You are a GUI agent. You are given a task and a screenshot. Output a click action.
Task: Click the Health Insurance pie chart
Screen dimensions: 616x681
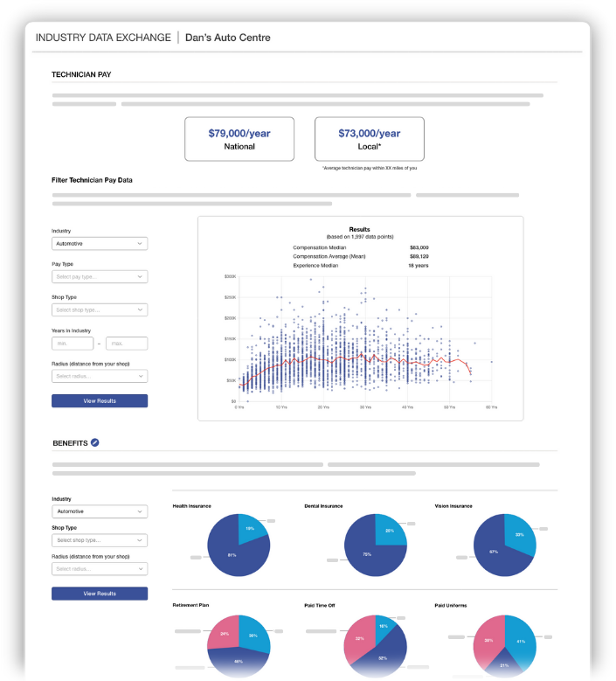(239, 545)
